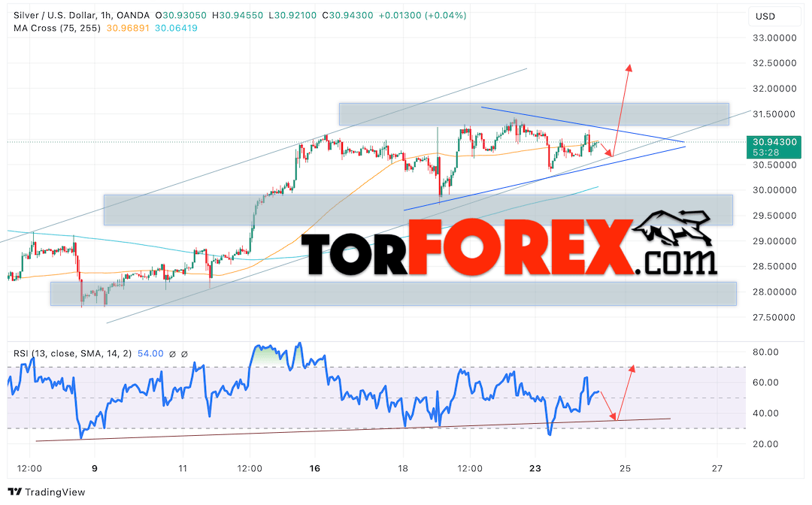The width and height of the screenshot is (812, 505).
Task: Click the TradingView wordmark text
Action: click(55, 492)
